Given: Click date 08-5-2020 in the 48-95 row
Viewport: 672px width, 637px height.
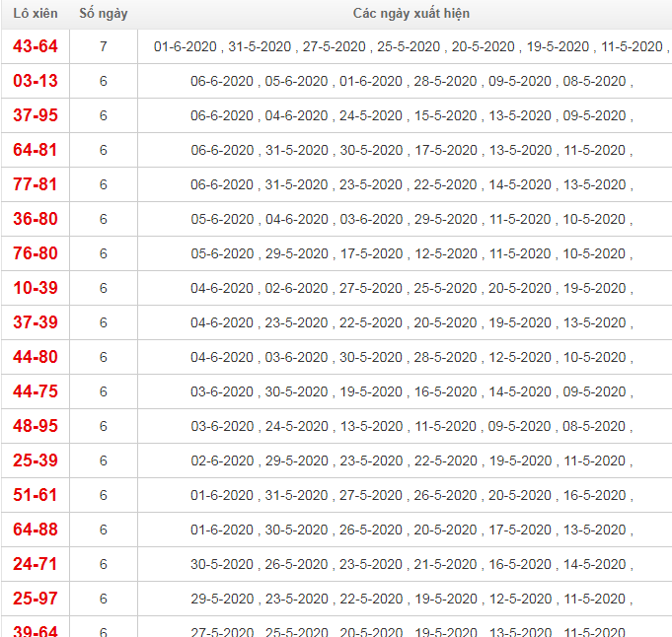Looking at the screenshot, I should pos(594,426).
